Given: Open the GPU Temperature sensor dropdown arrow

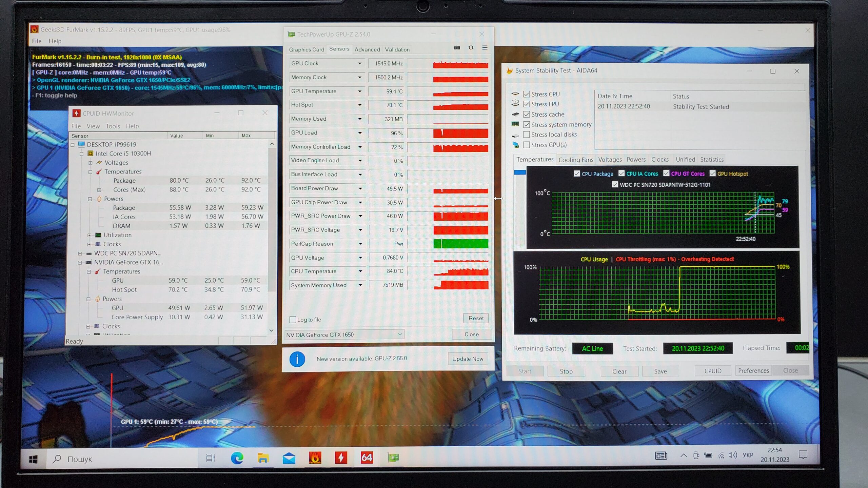Looking at the screenshot, I should [x=360, y=91].
